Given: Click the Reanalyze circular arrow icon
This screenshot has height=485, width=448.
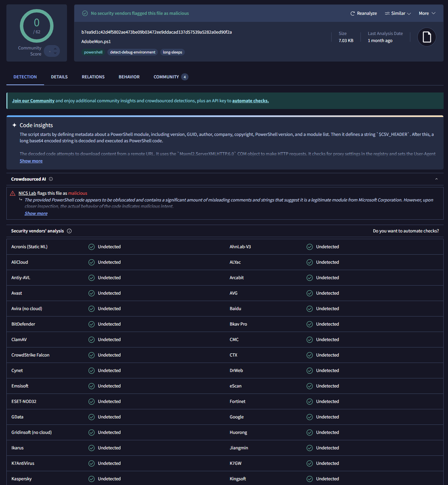Looking at the screenshot, I should point(353,13).
